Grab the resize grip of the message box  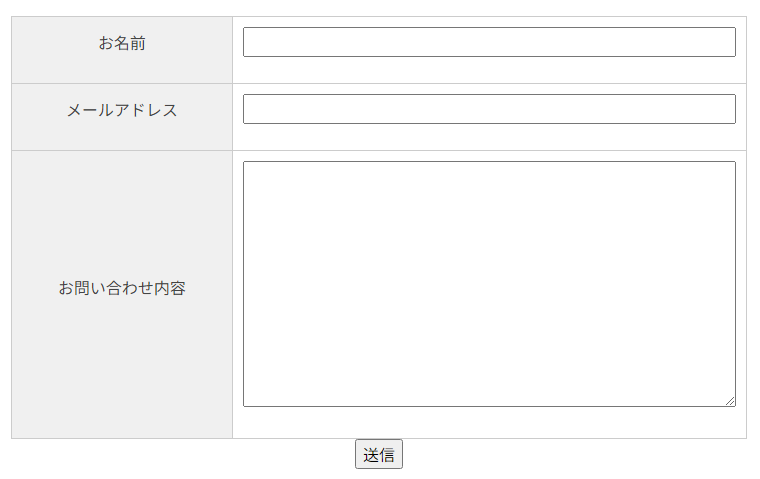[730, 401]
